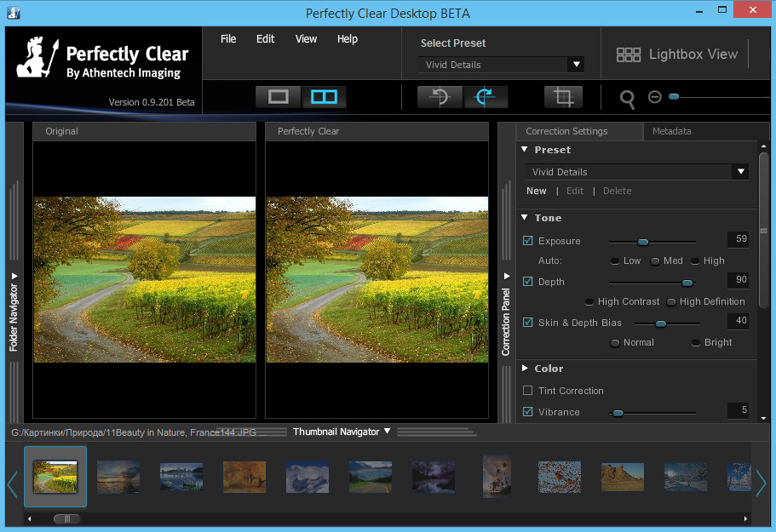The height and width of the screenshot is (532, 776).
Task: Click the Depth value field showing 90
Action: click(738, 280)
